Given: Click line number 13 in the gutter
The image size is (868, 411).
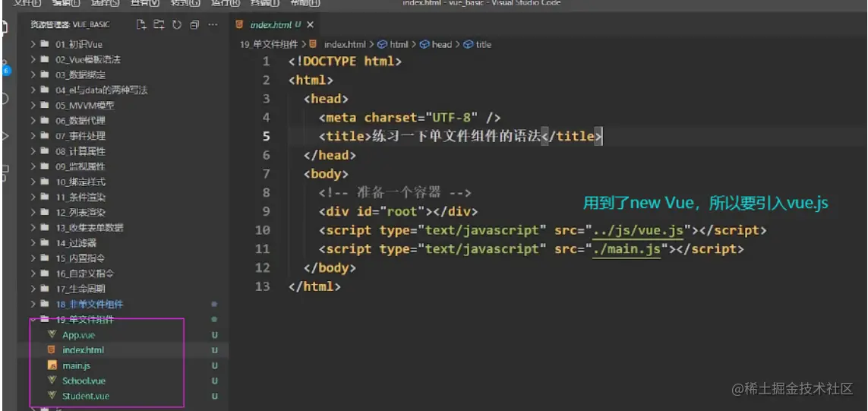Looking at the screenshot, I should [263, 286].
